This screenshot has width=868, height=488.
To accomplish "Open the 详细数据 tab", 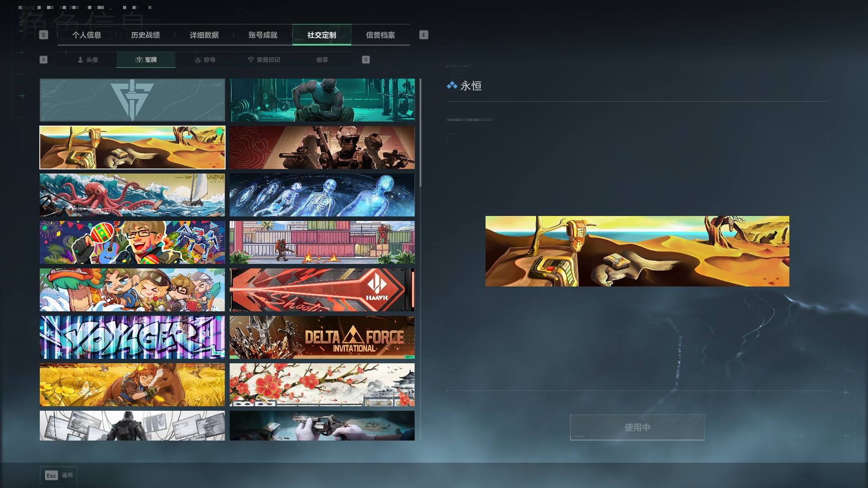I will click(204, 35).
